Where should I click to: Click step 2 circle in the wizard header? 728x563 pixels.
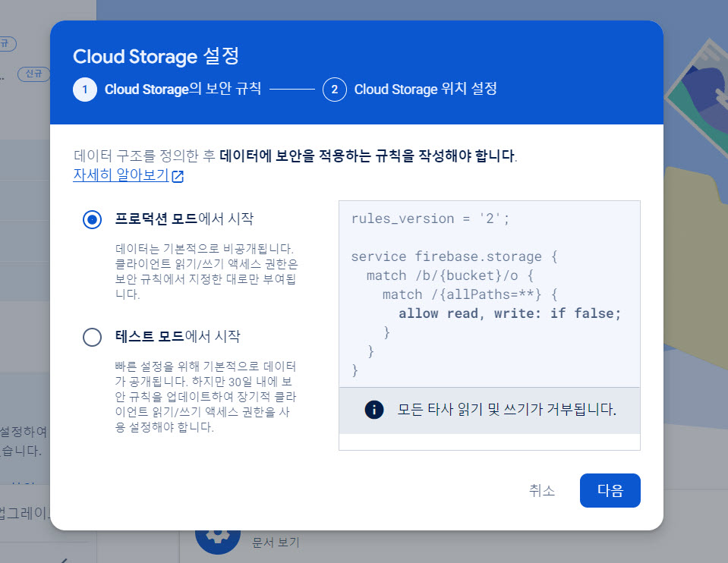pyautogui.click(x=334, y=90)
